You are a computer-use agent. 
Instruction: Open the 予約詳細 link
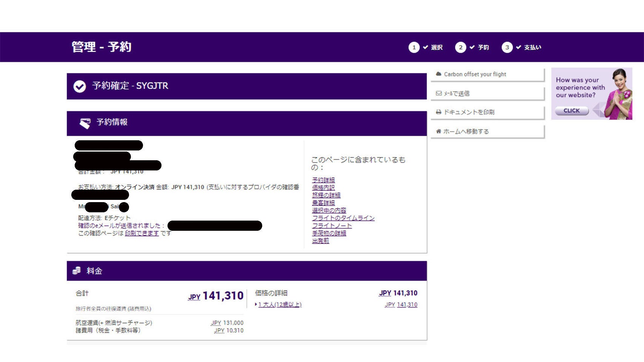click(323, 180)
